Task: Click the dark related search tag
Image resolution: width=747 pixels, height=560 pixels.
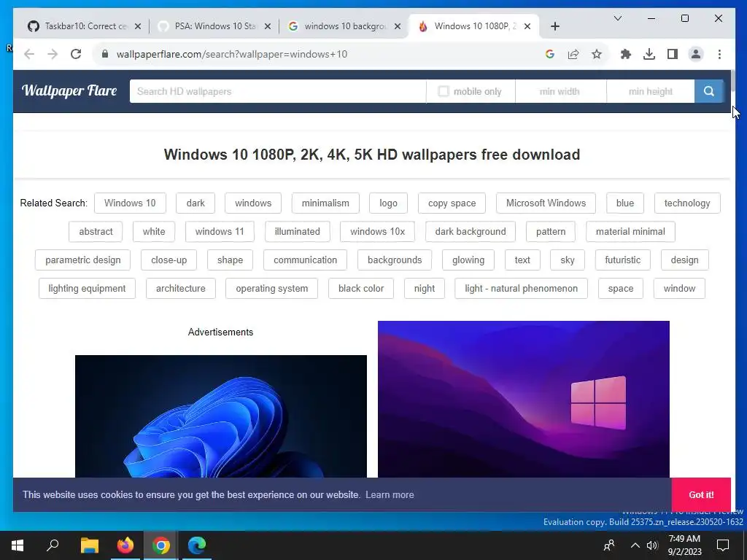Action: coord(196,203)
